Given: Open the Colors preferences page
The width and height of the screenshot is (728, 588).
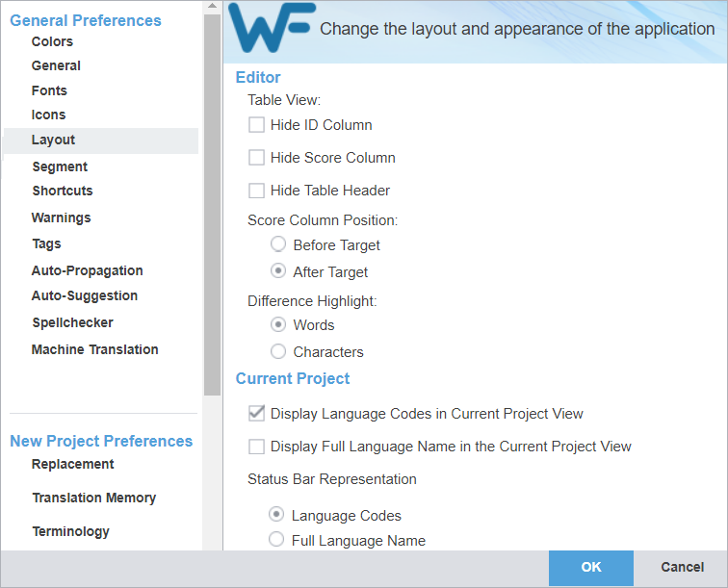Looking at the screenshot, I should (52, 41).
